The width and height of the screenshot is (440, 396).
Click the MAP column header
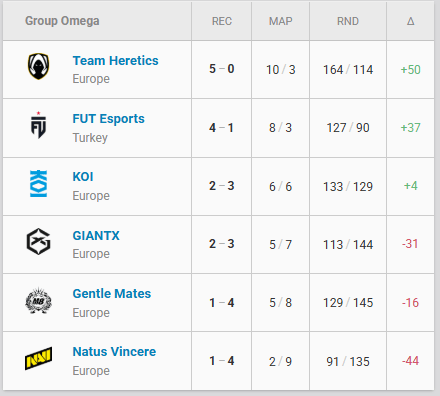click(280, 21)
